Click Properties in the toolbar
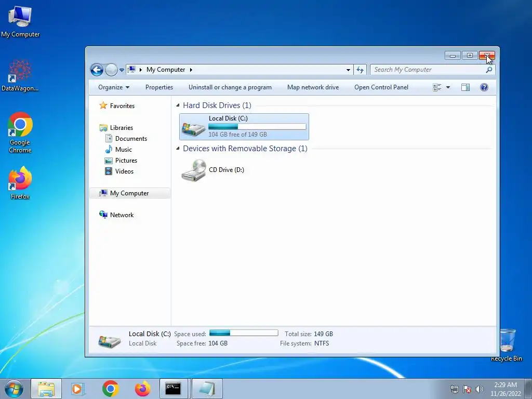The height and width of the screenshot is (399, 532). (159, 87)
